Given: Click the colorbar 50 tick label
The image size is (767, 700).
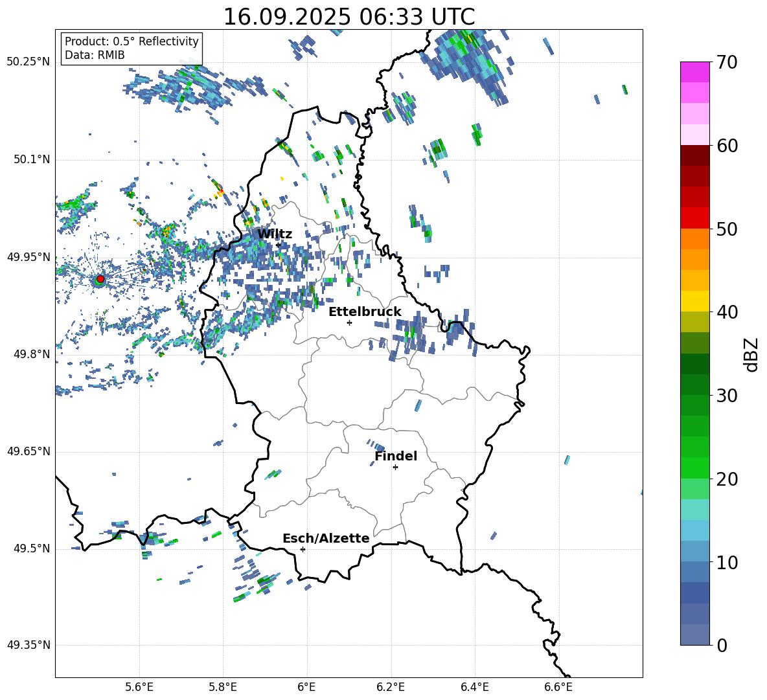Looking at the screenshot, I should 727,229.
